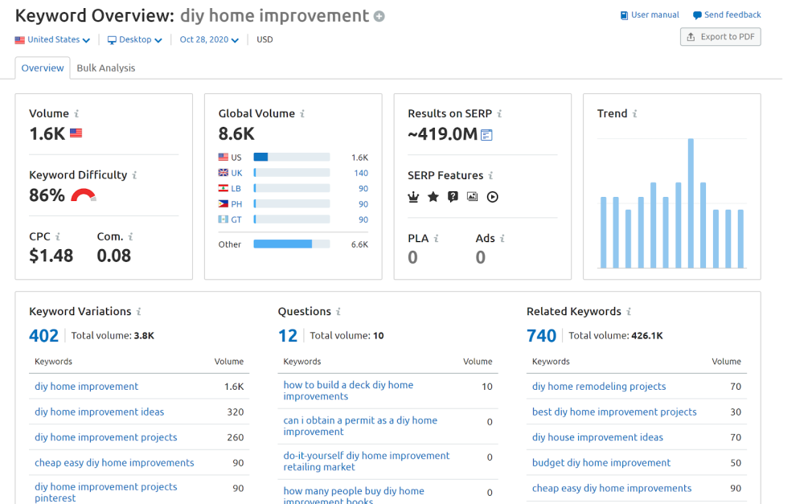Image resolution: width=812 pixels, height=504 pixels.
Task: Click the image pack SERP feature icon
Action: click(x=472, y=197)
